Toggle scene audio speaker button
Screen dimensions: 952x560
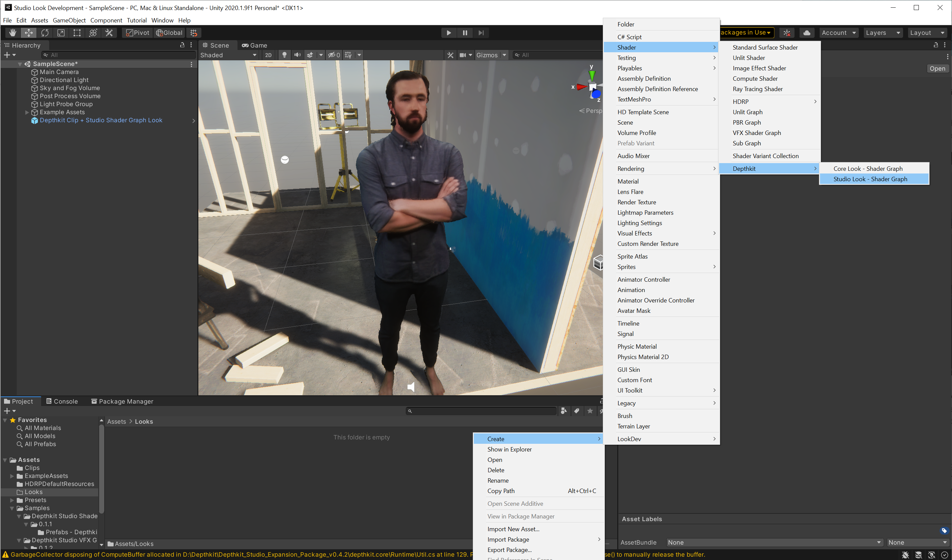pos(298,55)
